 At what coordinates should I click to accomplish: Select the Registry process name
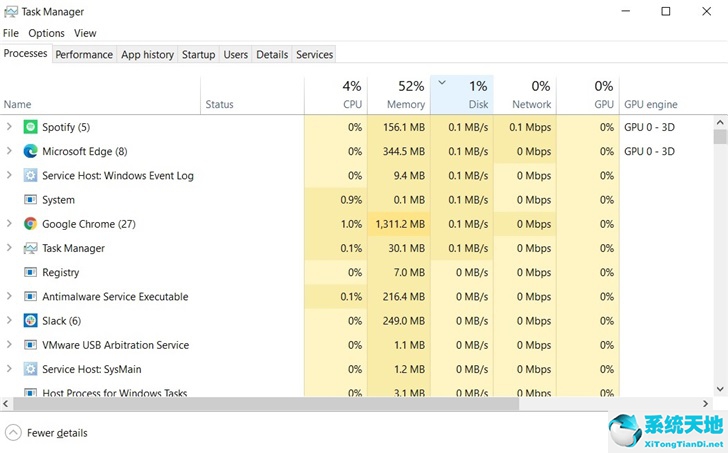(x=60, y=272)
